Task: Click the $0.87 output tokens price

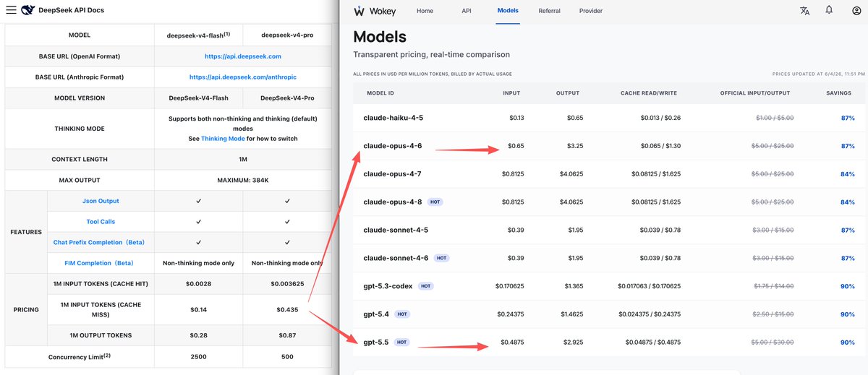Action: pyautogui.click(x=287, y=335)
